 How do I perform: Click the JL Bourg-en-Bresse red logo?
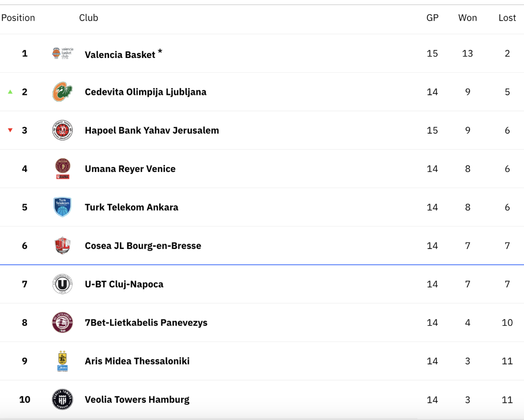coord(62,246)
